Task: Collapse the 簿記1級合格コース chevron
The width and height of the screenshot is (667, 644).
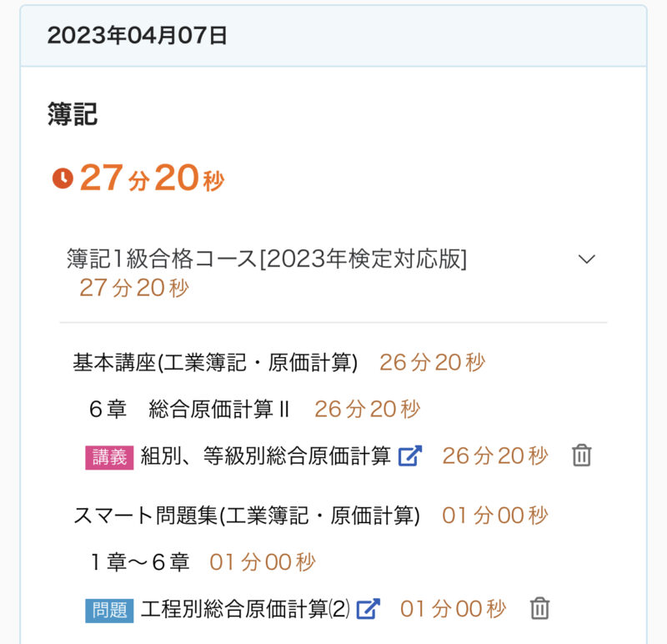Action: point(587,259)
